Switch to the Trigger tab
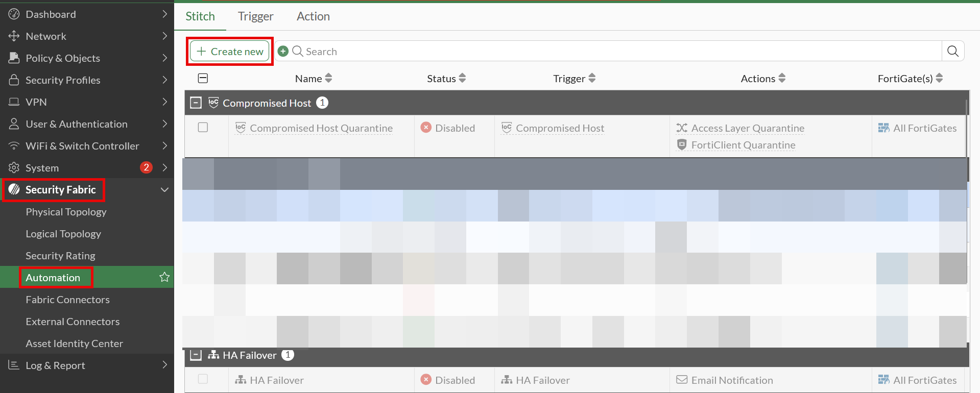Image resolution: width=980 pixels, height=393 pixels. tap(255, 16)
